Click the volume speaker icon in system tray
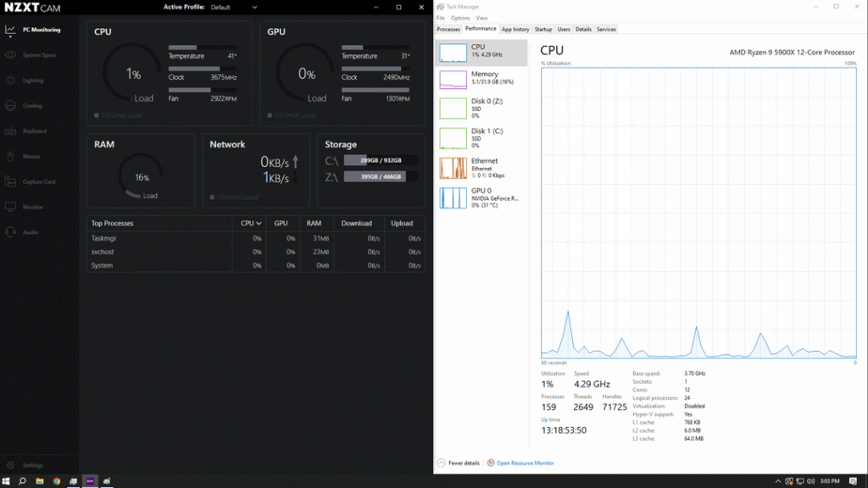This screenshot has height=488, width=868. 811,481
